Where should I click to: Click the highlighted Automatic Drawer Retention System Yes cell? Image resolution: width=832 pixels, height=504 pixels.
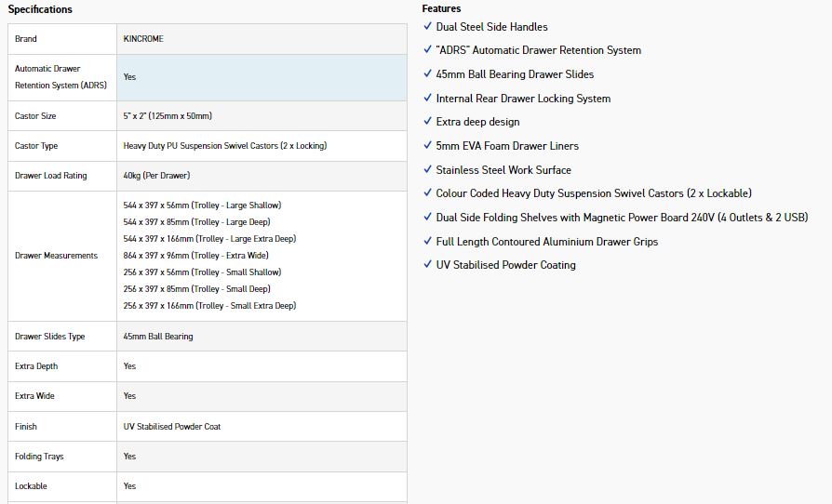[262, 77]
